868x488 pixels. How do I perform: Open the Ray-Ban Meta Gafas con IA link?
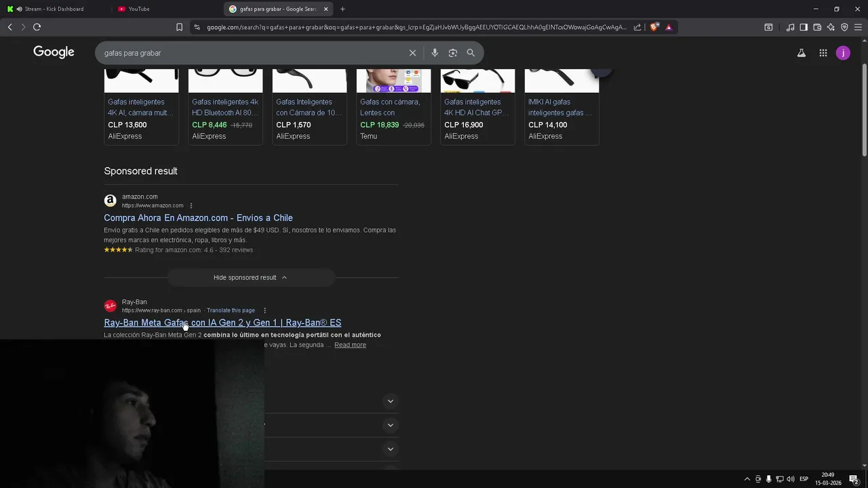click(x=222, y=323)
